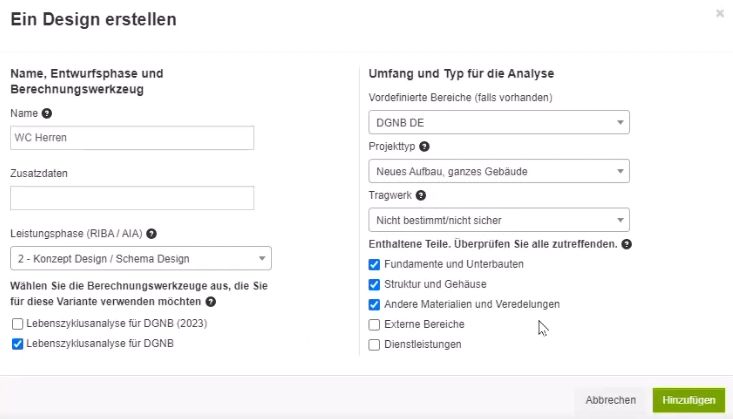Uncheck Fundamente und Unterbauten
Viewport: 733px width, 419px height.
374,264
